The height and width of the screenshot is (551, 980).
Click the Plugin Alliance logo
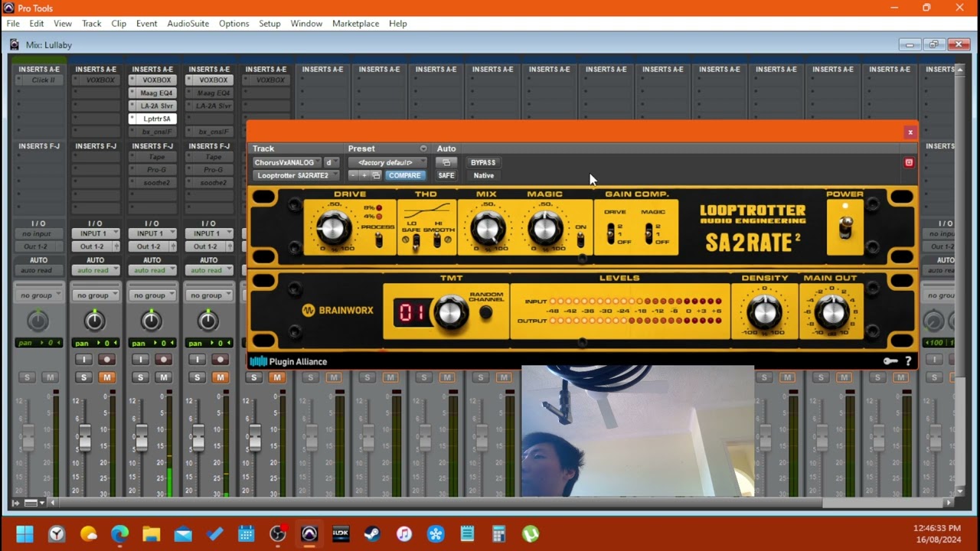pos(289,361)
